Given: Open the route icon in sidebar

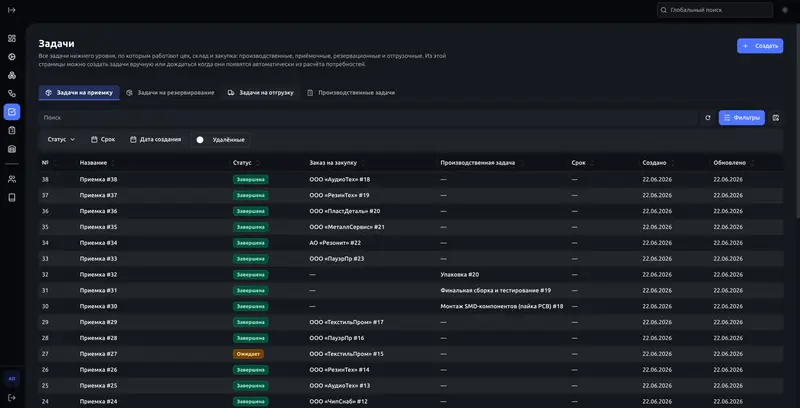Looking at the screenshot, I should coord(12,93).
